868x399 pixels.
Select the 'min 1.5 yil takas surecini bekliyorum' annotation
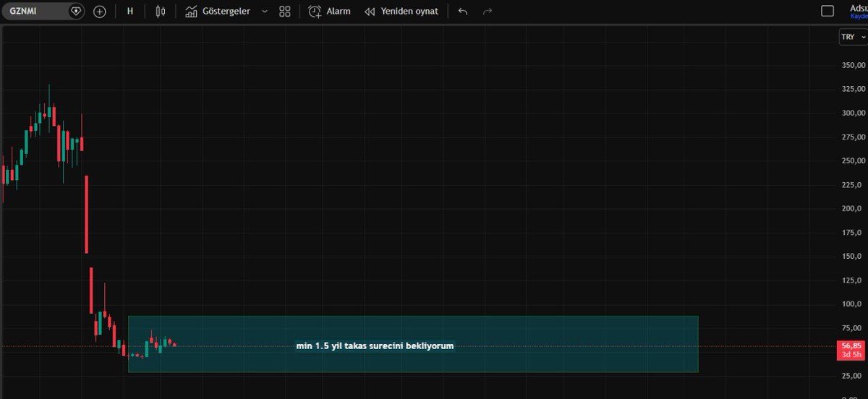coord(375,346)
